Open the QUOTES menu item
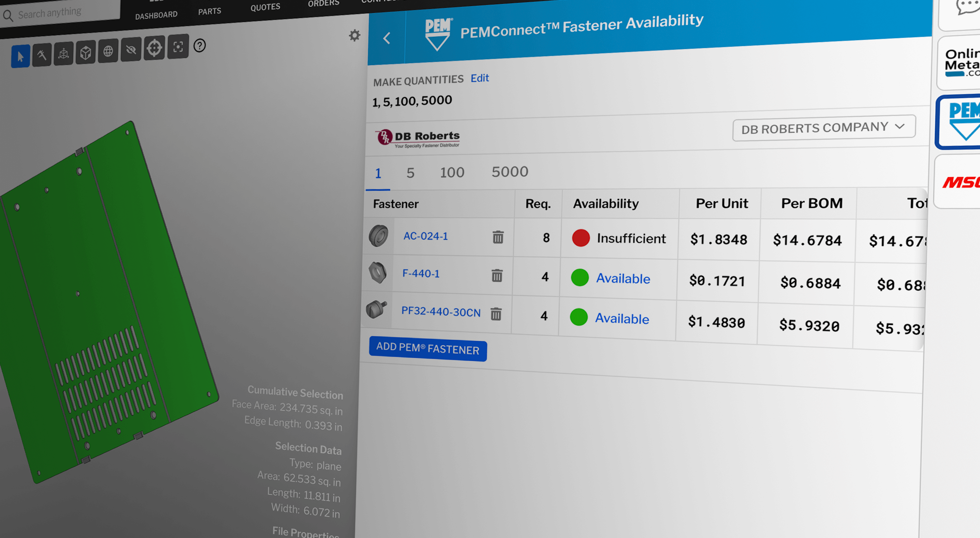 point(265,6)
